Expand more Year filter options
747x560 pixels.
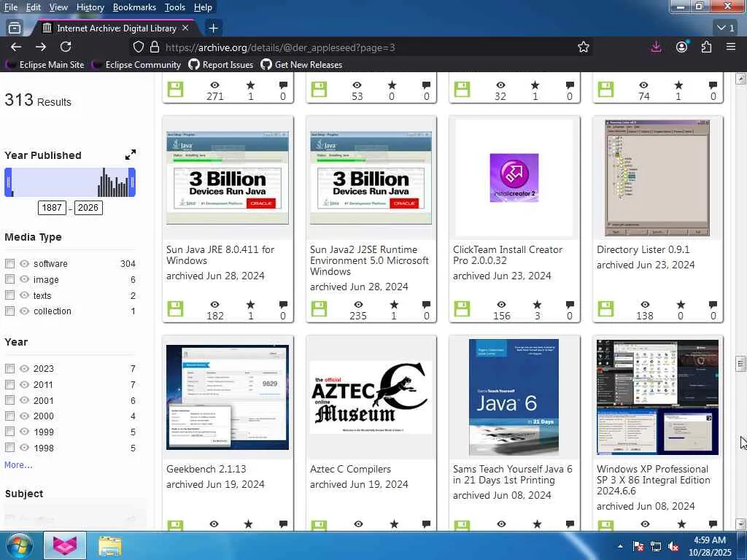point(18,464)
